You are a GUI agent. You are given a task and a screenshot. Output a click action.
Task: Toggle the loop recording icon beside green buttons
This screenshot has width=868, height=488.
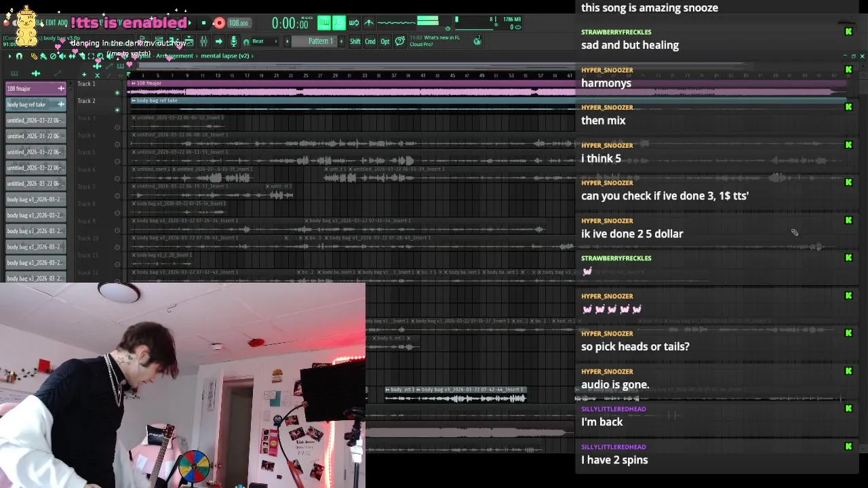tap(354, 22)
